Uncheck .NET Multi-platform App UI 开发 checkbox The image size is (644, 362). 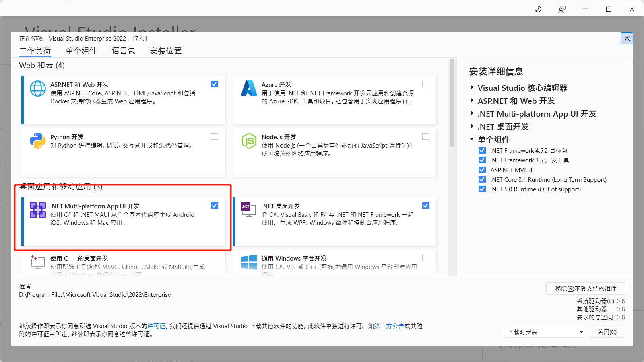[215, 206]
